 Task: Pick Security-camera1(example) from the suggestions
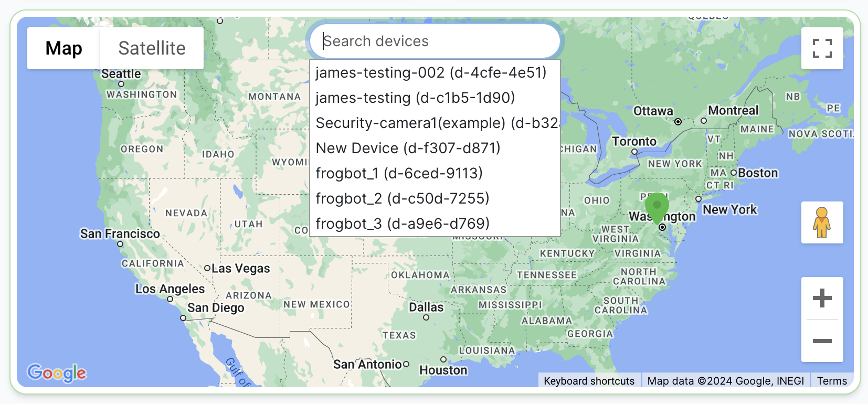[x=435, y=123]
